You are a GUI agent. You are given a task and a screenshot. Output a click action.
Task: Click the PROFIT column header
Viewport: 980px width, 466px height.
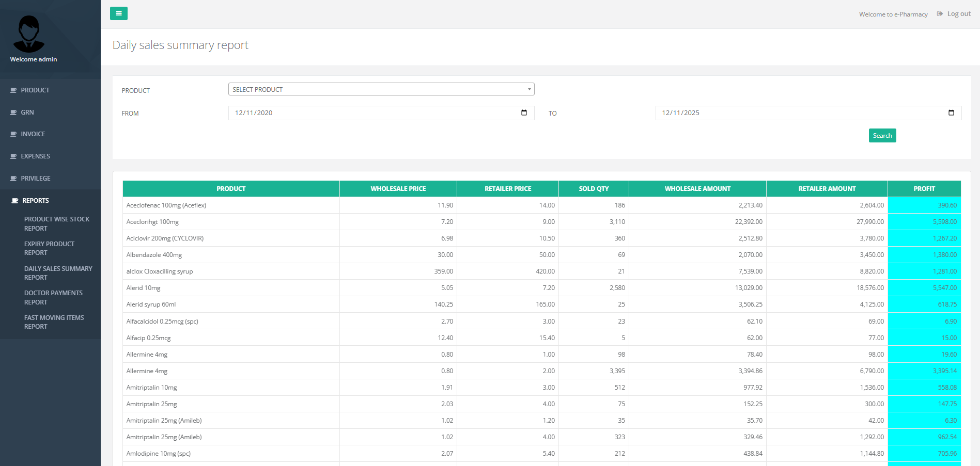924,188
